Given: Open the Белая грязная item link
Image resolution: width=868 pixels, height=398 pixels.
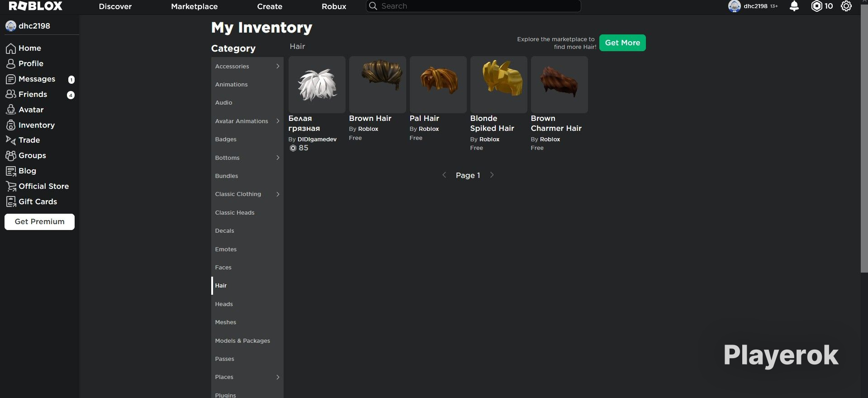Looking at the screenshot, I should coord(304,123).
